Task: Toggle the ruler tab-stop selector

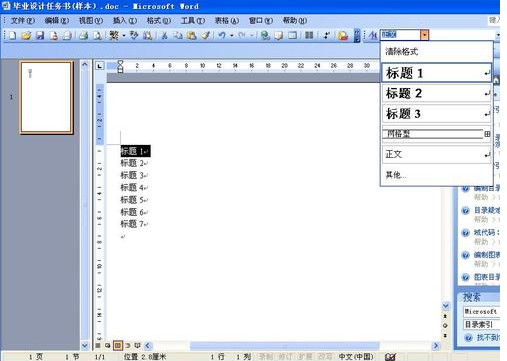Action: [x=100, y=66]
